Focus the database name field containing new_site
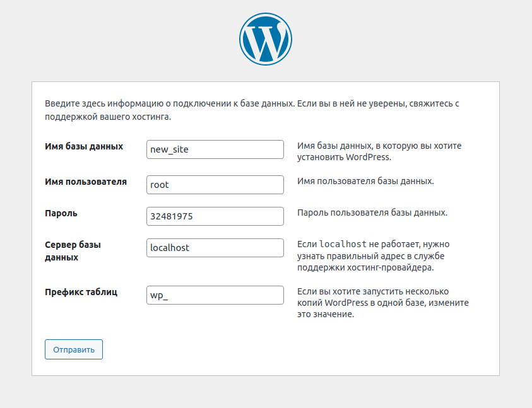The height and width of the screenshot is (408, 532). 215,149
